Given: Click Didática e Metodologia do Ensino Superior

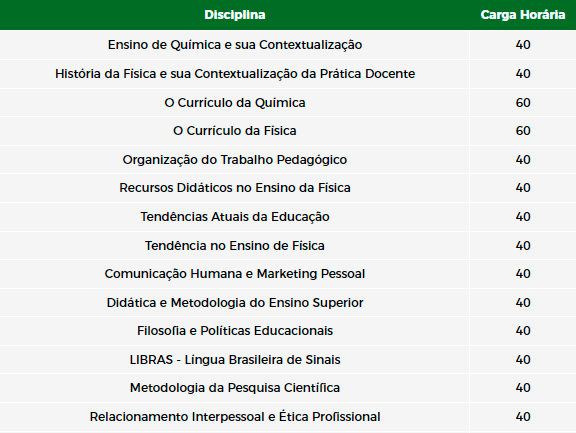Looking at the screenshot, I should 235,303.
